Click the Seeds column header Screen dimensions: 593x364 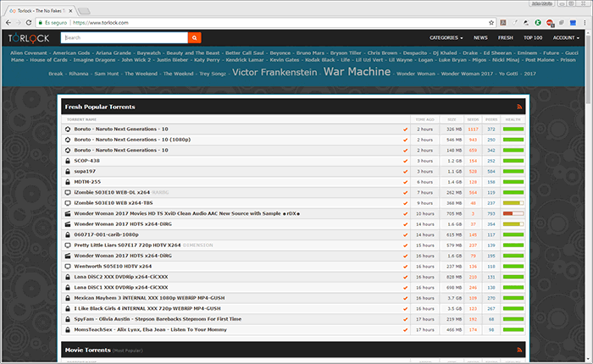click(473, 119)
